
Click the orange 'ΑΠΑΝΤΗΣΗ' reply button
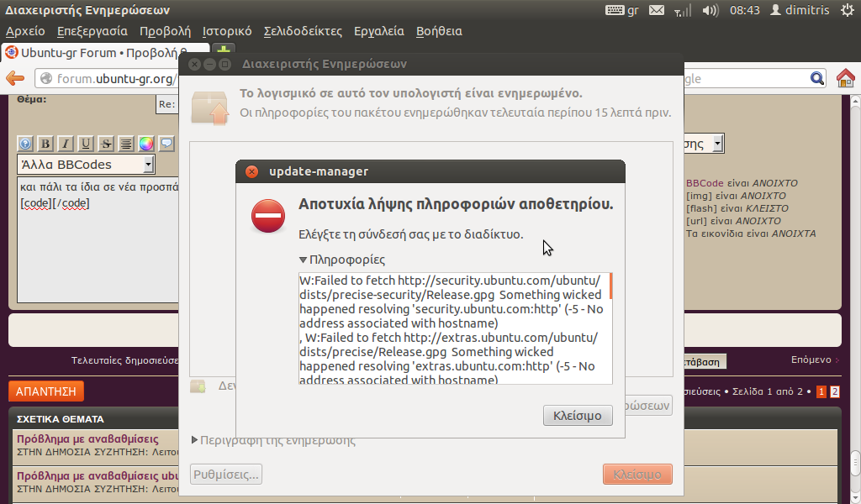[x=46, y=391]
